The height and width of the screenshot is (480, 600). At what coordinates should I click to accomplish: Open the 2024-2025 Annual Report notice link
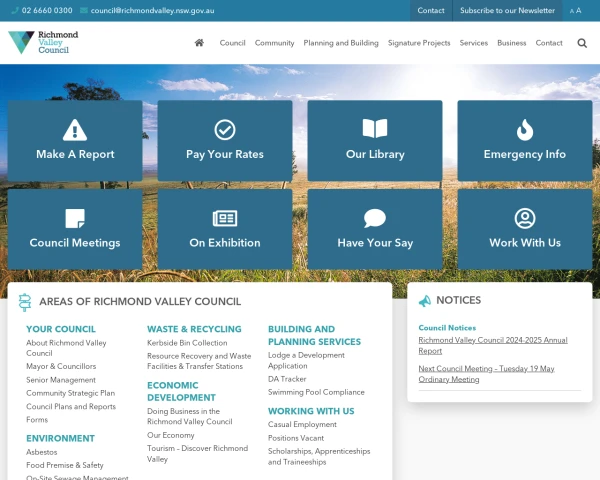492,345
